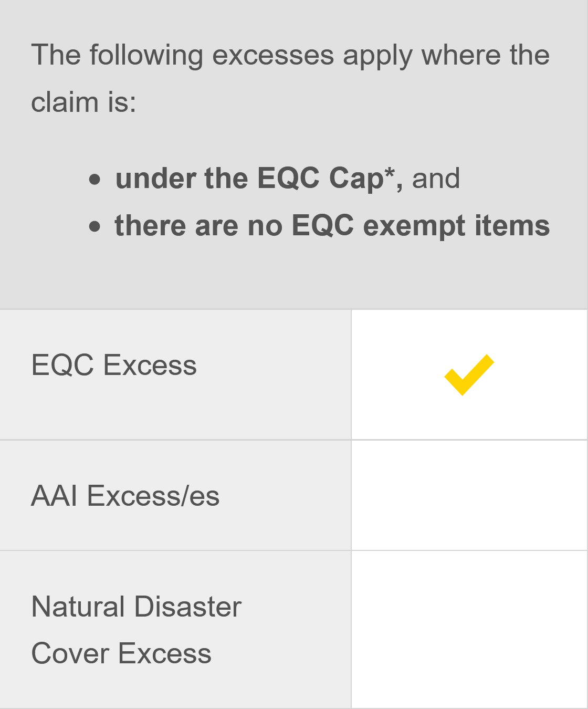Screen dimensions: 588x709
Task: Click the word 'Excess' in the EQC Excess row
Action: pyautogui.click(x=150, y=365)
